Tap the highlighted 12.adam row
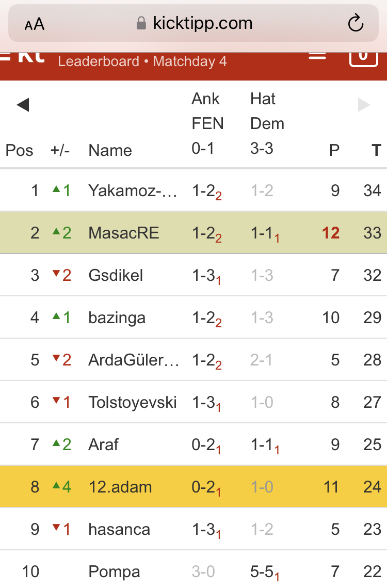This screenshot has width=387, height=588. [120, 487]
